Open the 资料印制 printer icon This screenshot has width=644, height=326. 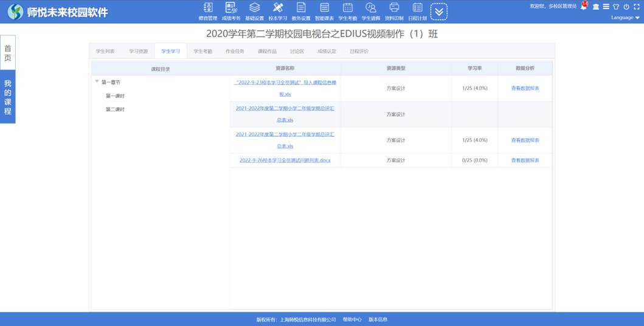394,11
